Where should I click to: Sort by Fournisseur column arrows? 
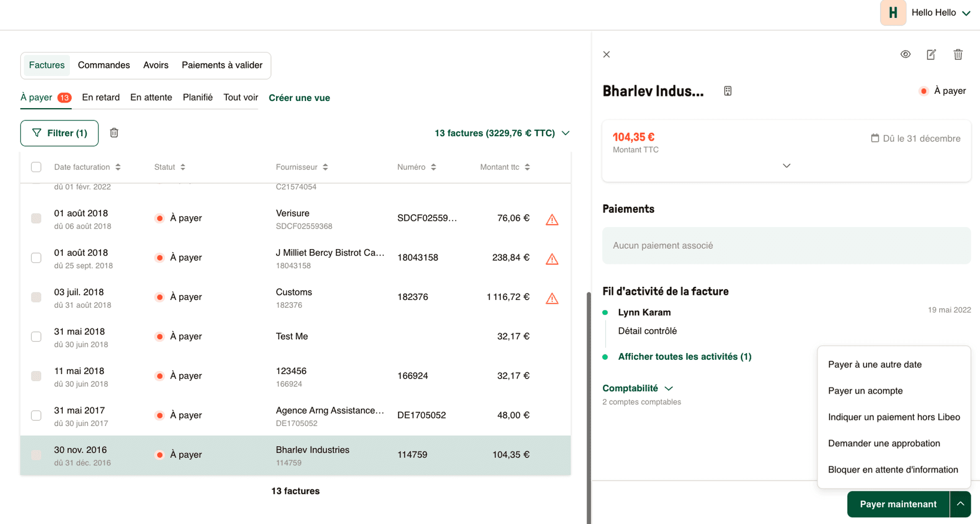tap(325, 167)
